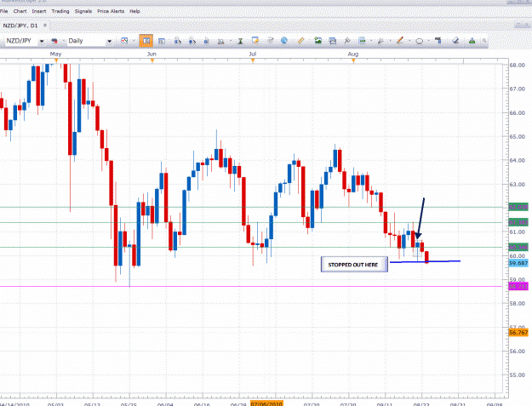The width and height of the screenshot is (532, 406).
Task: Close the NZD/JPY, D1 tab
Action: (45, 25)
